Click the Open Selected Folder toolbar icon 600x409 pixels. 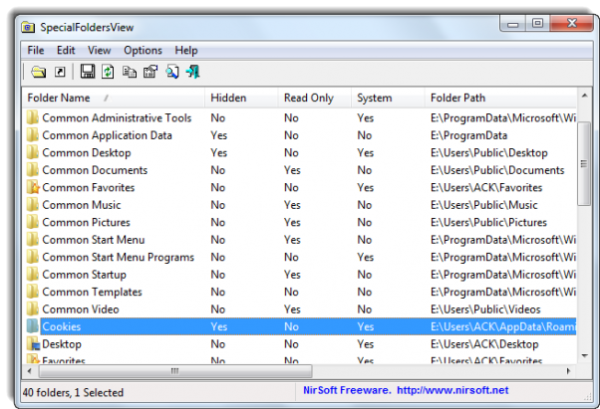[x=38, y=72]
